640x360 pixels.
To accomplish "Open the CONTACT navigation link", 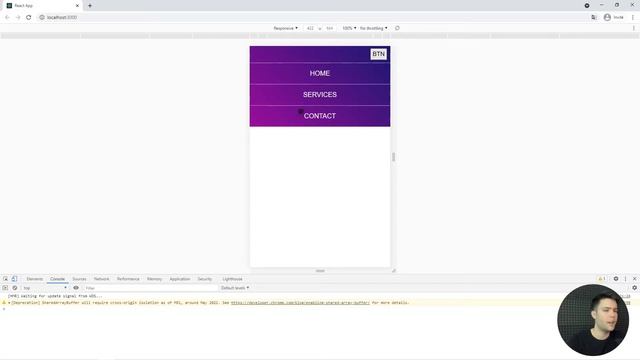I will pos(320,116).
